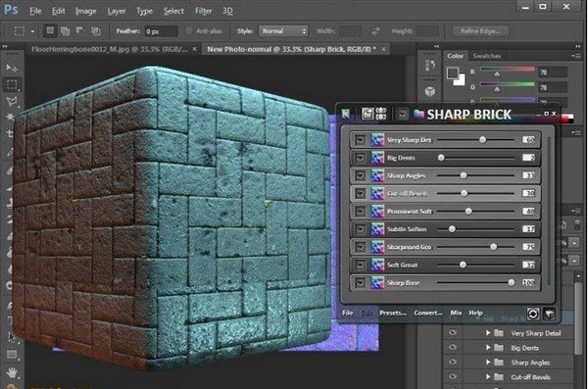Open the Filter menu

(x=203, y=11)
